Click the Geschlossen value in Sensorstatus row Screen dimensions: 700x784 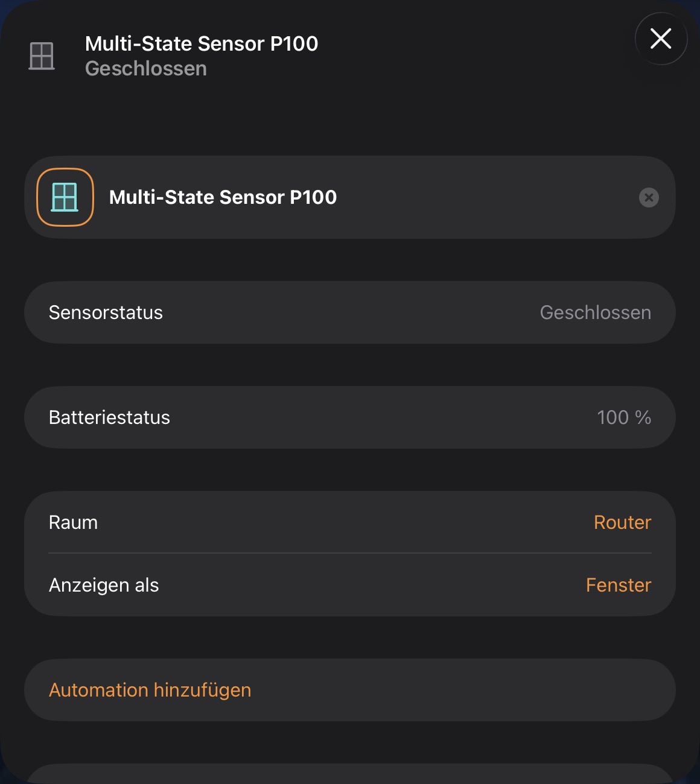tap(595, 312)
